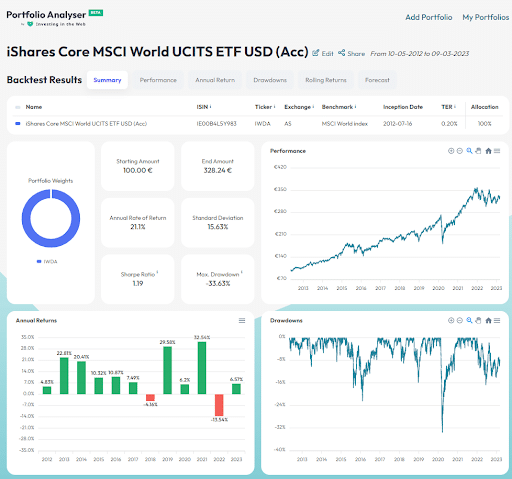This screenshot has width=512, height=479.
Task: Open the Annual Return tab
Action: click(x=215, y=80)
